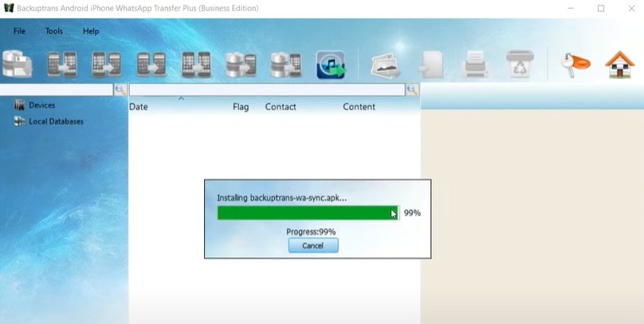
Task: Click the fourth phone-to-phone transfer toolbar icon
Action: coord(196,64)
